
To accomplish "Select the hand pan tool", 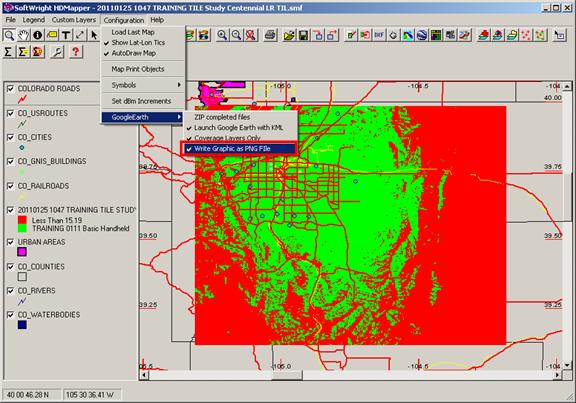I will [x=24, y=35].
